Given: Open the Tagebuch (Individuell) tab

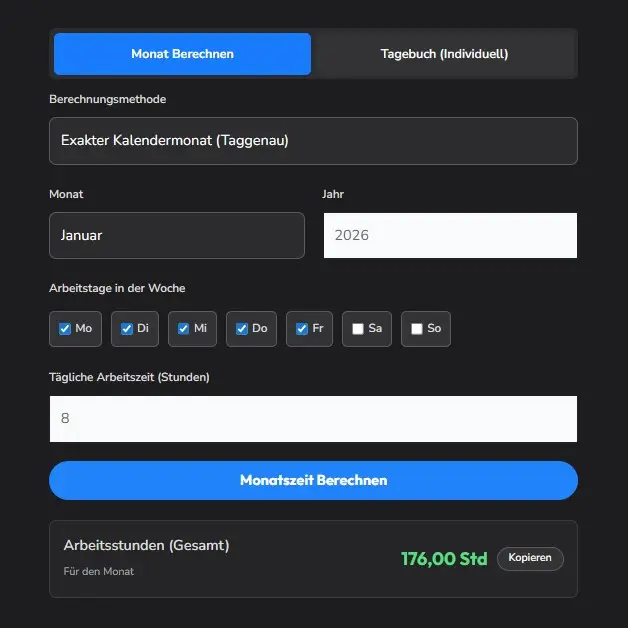Looking at the screenshot, I should coord(444,54).
